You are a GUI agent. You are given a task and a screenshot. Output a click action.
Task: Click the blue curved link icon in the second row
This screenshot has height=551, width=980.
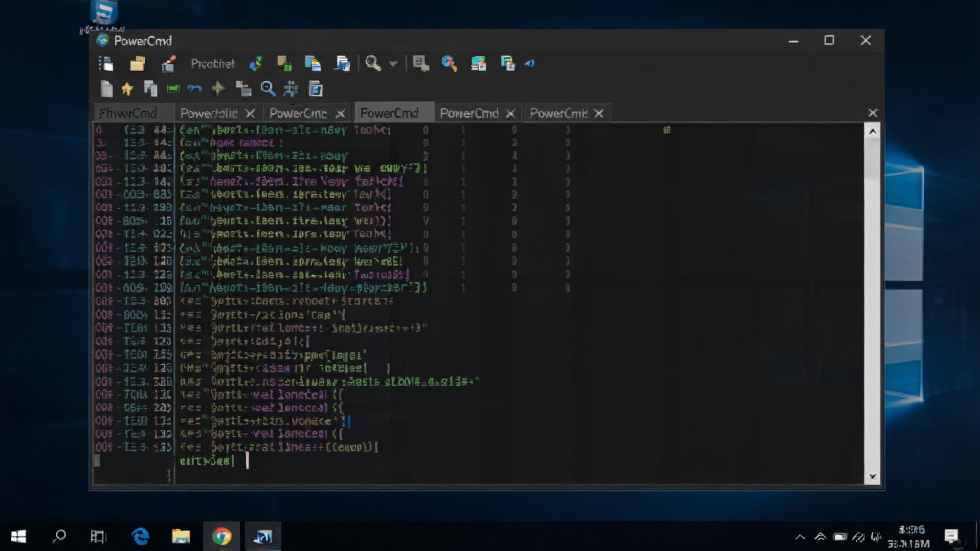tap(194, 89)
